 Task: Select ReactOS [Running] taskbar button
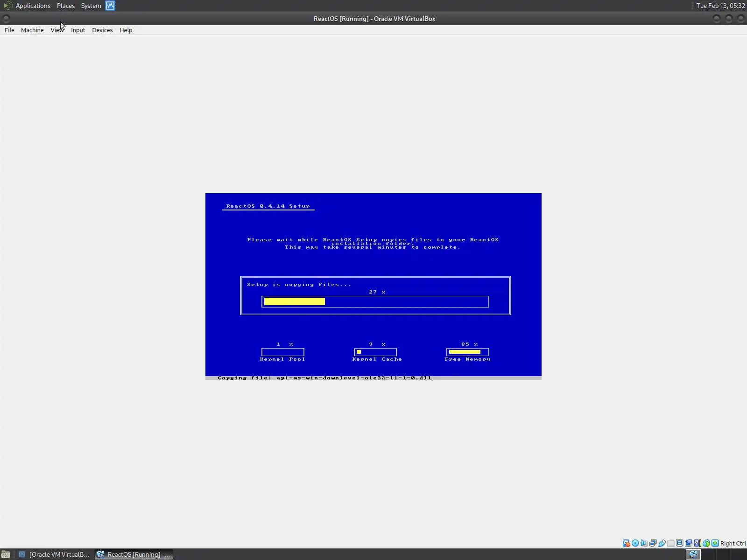(x=134, y=554)
